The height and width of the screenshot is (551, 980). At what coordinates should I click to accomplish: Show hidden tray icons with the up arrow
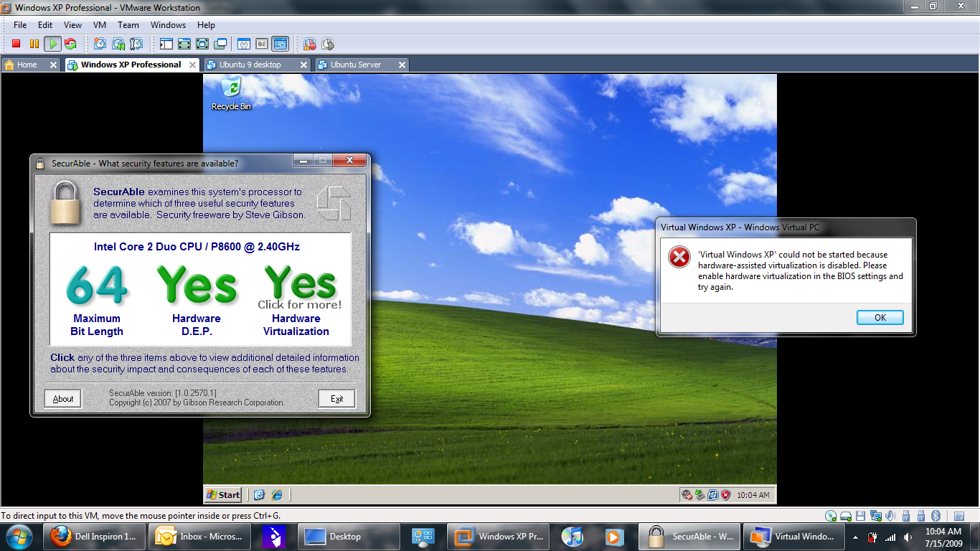[855, 537]
